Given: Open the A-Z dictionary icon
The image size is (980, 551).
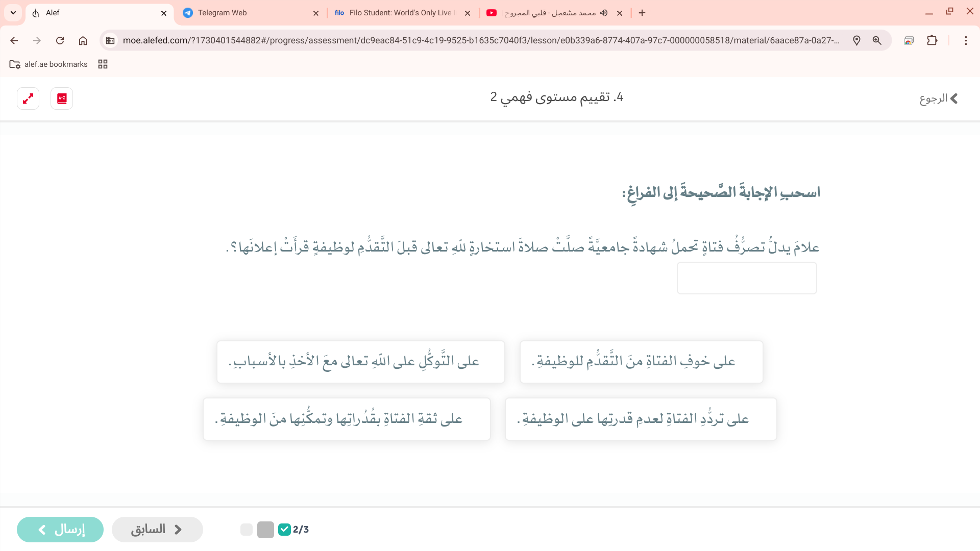Looking at the screenshot, I should [62, 98].
